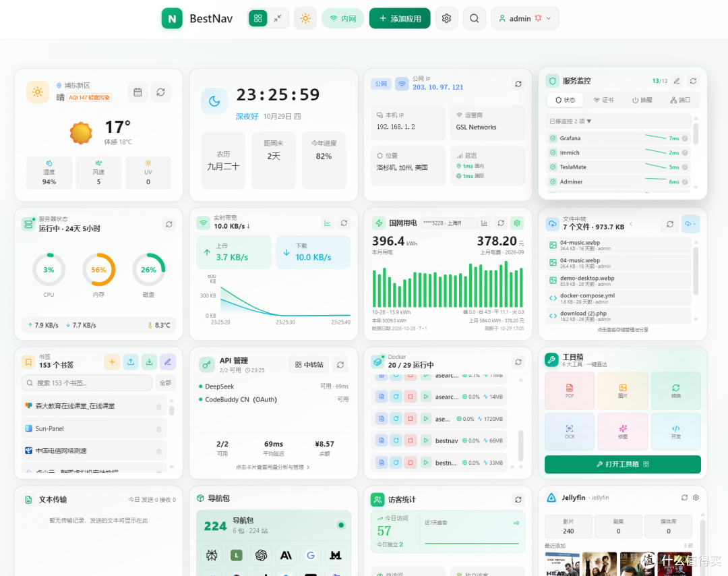Restart the bestnav 66MB container

point(396,440)
